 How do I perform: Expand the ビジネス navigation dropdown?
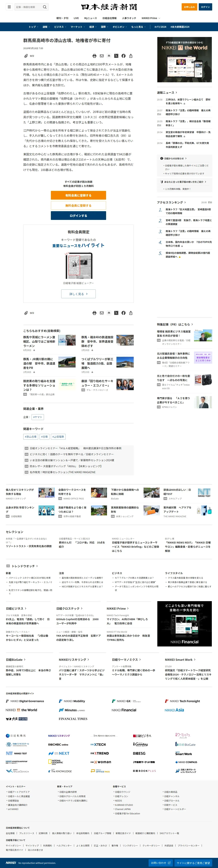[x=60, y=27]
